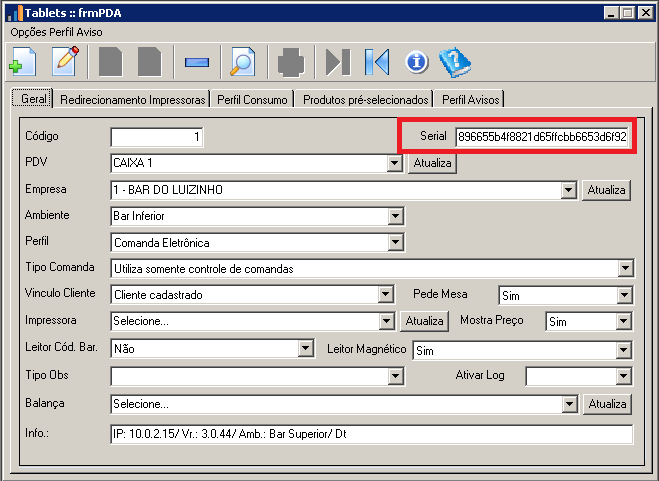
Task: Click the Tablets window title bar app icon
Action: coord(15,13)
